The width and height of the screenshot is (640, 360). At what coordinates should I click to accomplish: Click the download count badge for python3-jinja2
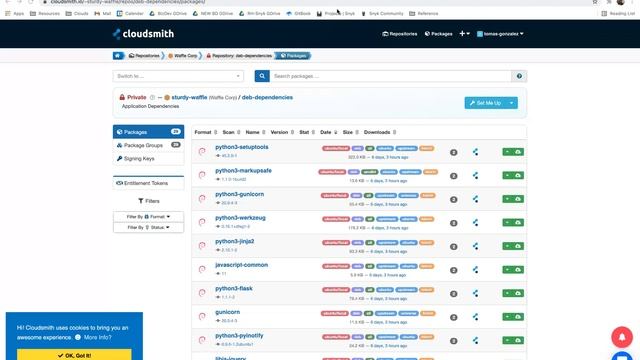tap(453, 247)
